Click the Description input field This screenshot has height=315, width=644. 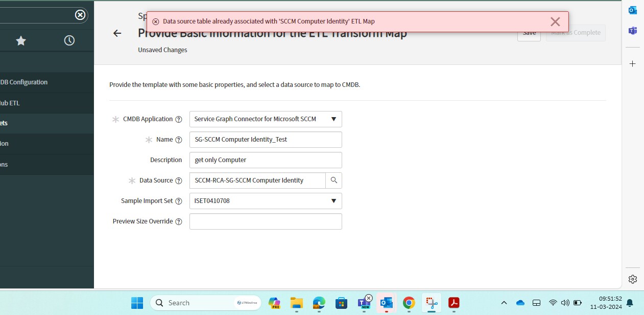[x=266, y=160]
